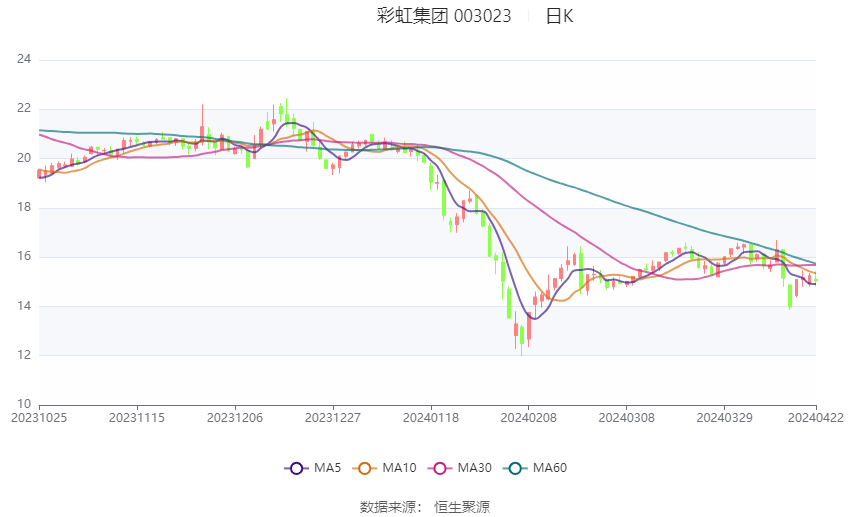Click the 彩虹集团 003023 chart title

[444, 16]
